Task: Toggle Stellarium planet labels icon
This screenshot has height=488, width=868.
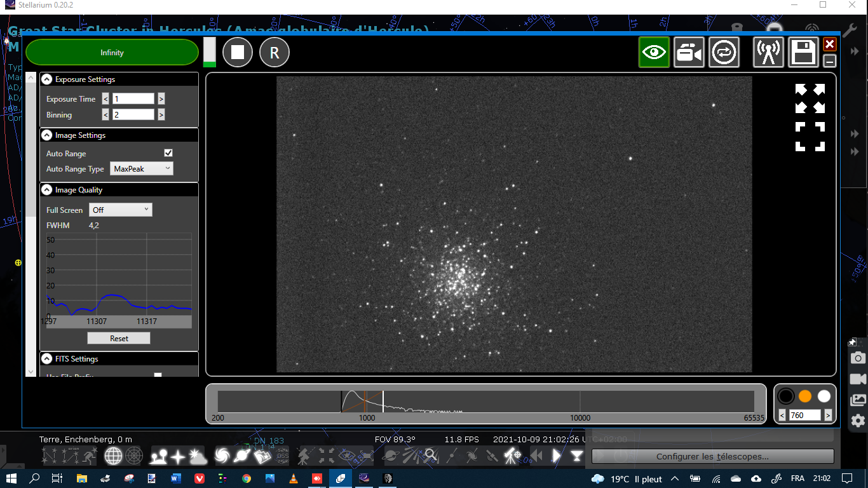Action: click(243, 456)
